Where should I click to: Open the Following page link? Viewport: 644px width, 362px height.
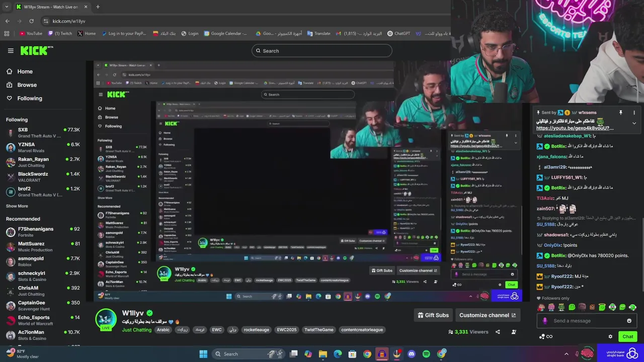(30, 98)
